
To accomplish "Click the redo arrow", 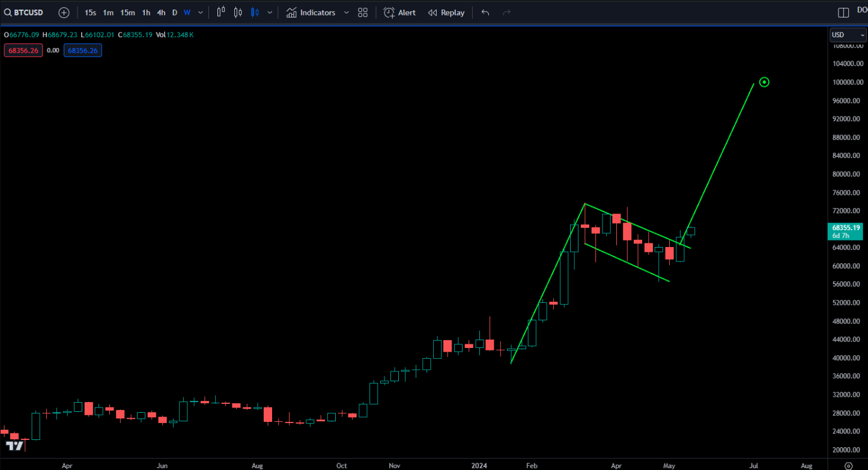I will coord(506,12).
